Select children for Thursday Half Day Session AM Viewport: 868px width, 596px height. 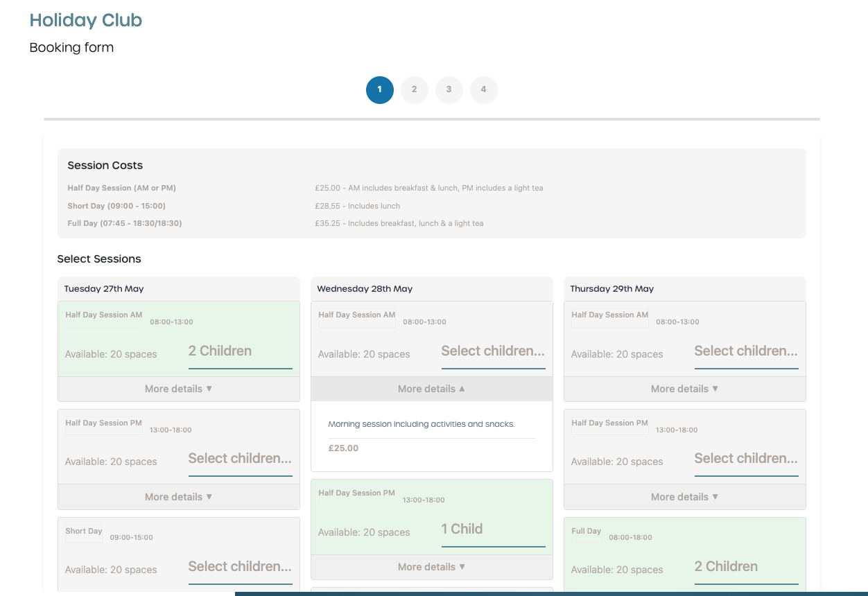pyautogui.click(x=747, y=352)
